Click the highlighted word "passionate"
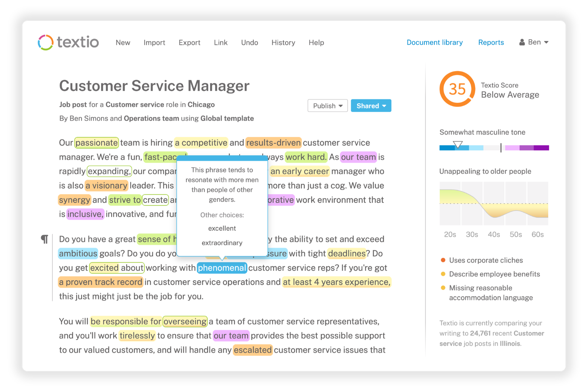Image resolution: width=588 pixels, height=392 pixels. coord(97,143)
